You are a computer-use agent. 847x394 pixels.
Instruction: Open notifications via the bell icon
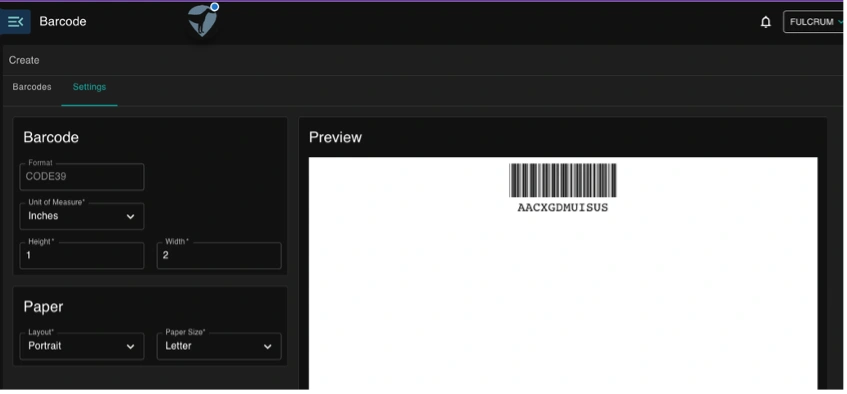pos(765,22)
